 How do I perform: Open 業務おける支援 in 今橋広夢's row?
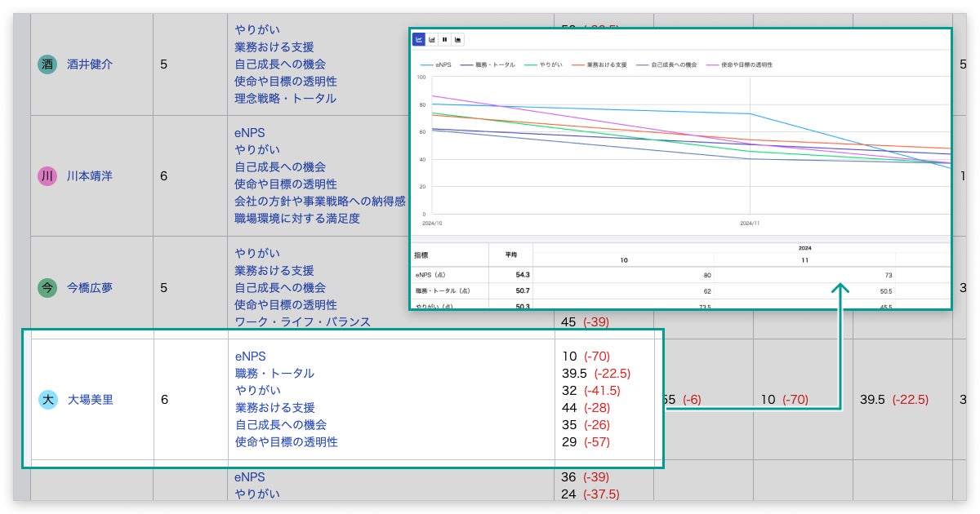point(274,270)
